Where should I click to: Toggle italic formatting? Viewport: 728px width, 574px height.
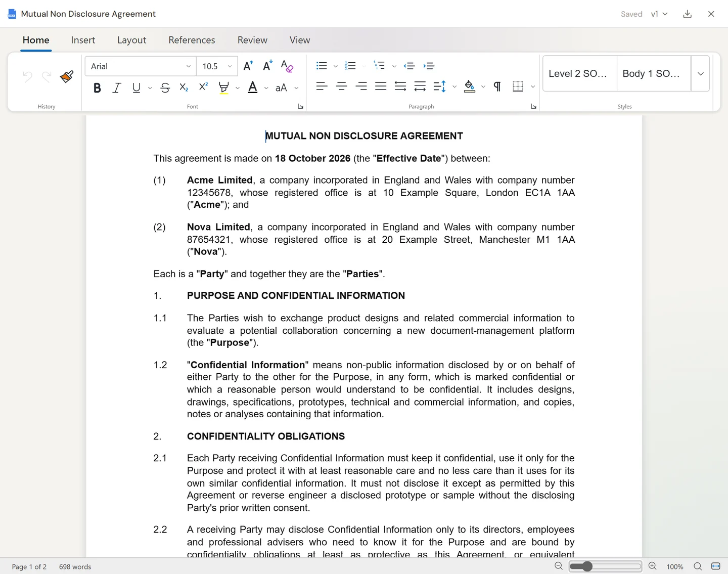click(117, 88)
